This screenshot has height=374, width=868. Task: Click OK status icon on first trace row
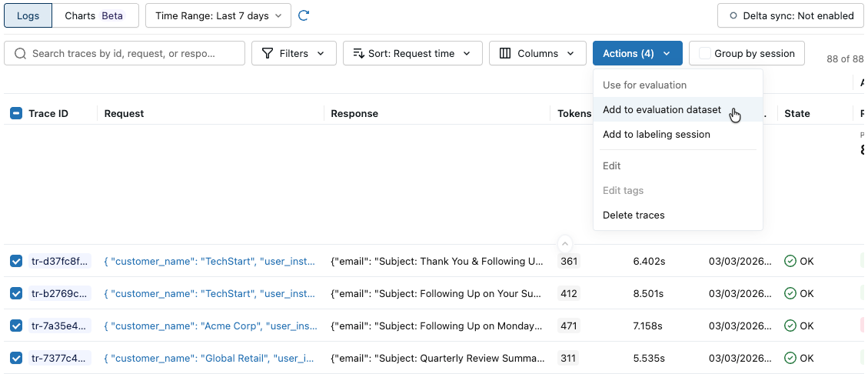[790, 262]
